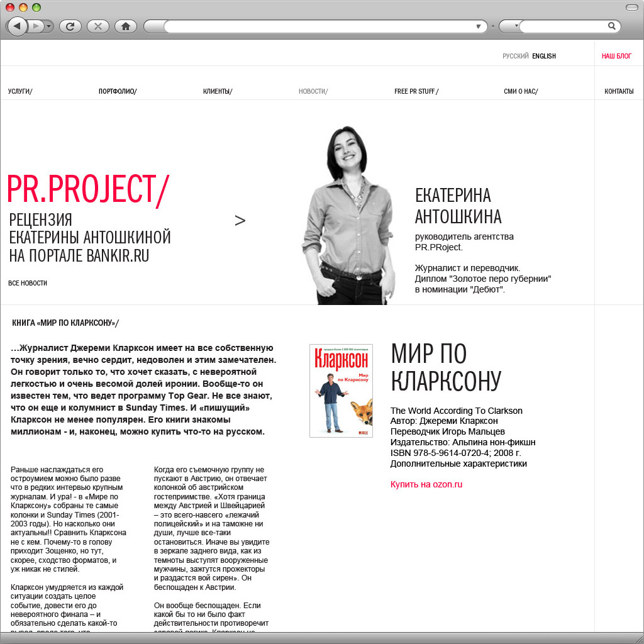Image resolution: width=644 pixels, height=644 pixels.
Task: Open the ПОРТФОЛИО/ menu item
Action: click(118, 91)
